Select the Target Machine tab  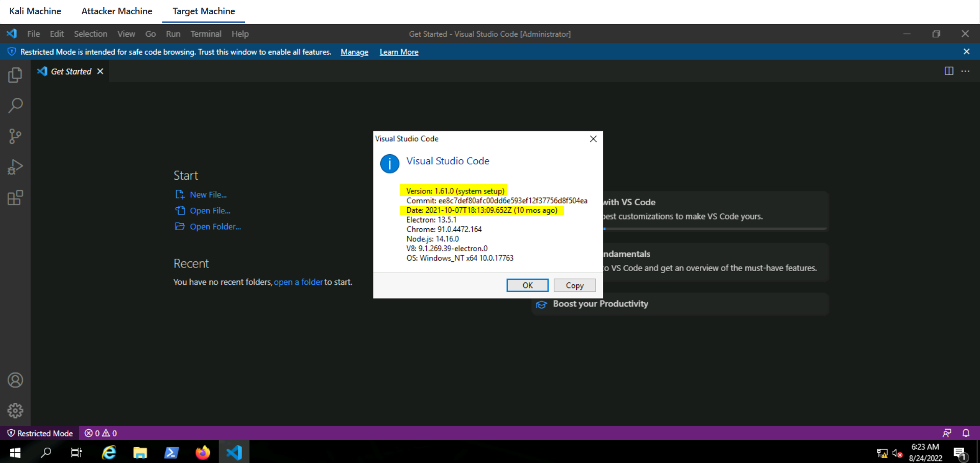[204, 11]
